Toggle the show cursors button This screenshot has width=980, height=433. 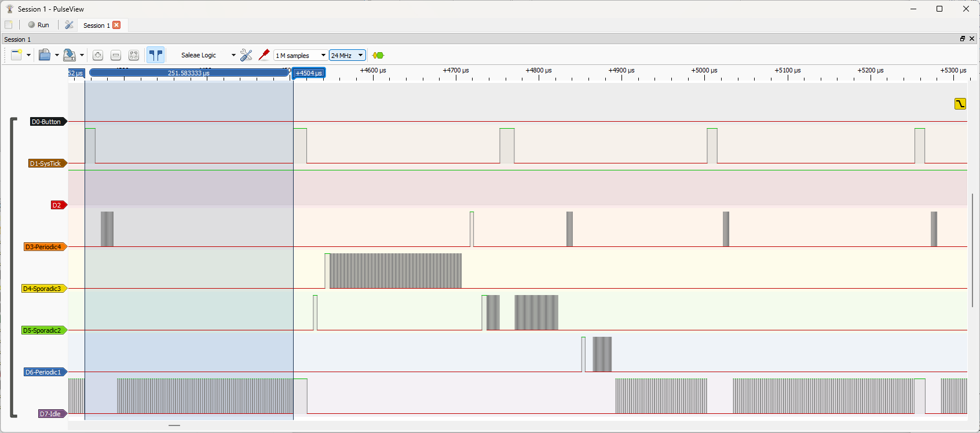tap(155, 55)
